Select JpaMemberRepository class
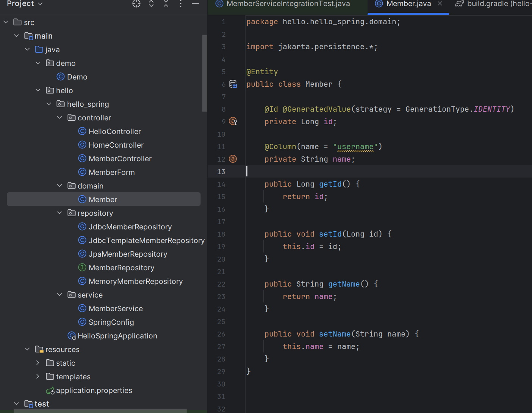 coord(123,254)
